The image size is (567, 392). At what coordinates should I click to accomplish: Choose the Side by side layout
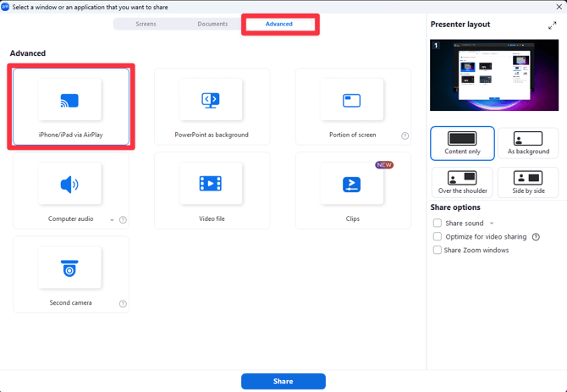528,182
